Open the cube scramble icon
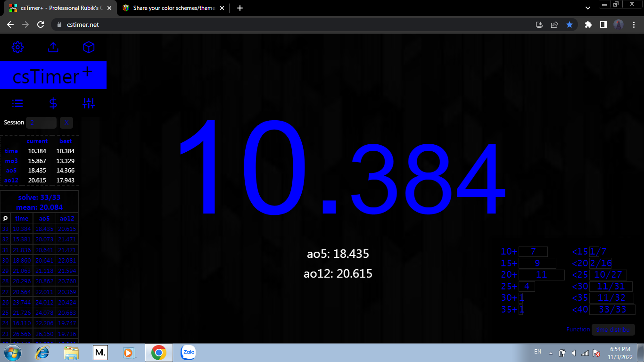Viewport: 644px width, 362px height. (89, 47)
